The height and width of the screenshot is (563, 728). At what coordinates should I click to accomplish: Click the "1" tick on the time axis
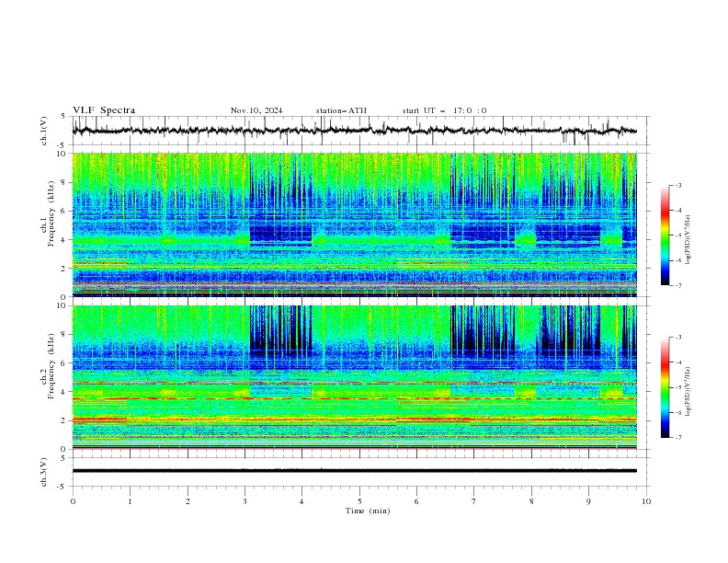point(130,501)
